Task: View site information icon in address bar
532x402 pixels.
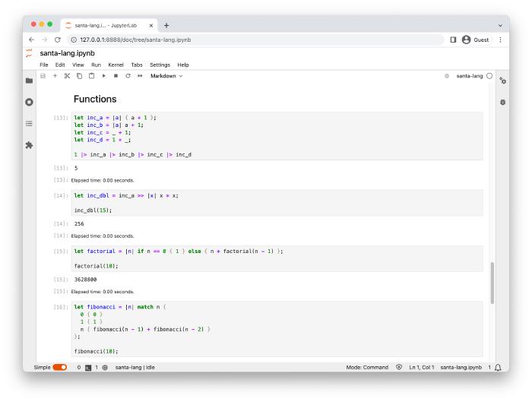Action: click(x=73, y=40)
